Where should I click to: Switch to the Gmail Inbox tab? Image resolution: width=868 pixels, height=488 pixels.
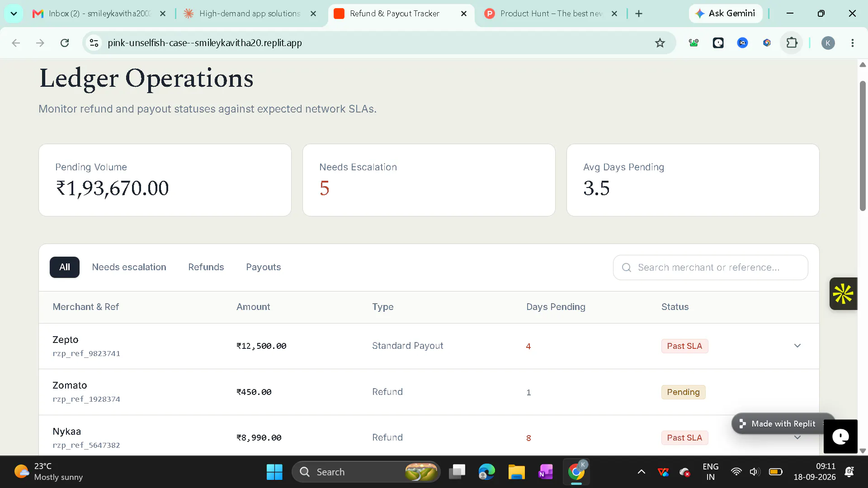tap(93, 14)
